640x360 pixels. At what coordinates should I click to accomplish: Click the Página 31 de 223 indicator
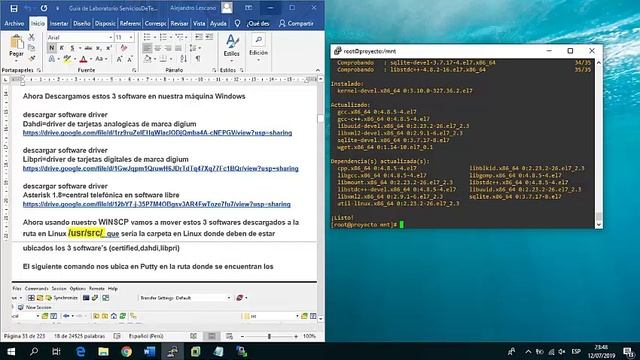point(24,336)
